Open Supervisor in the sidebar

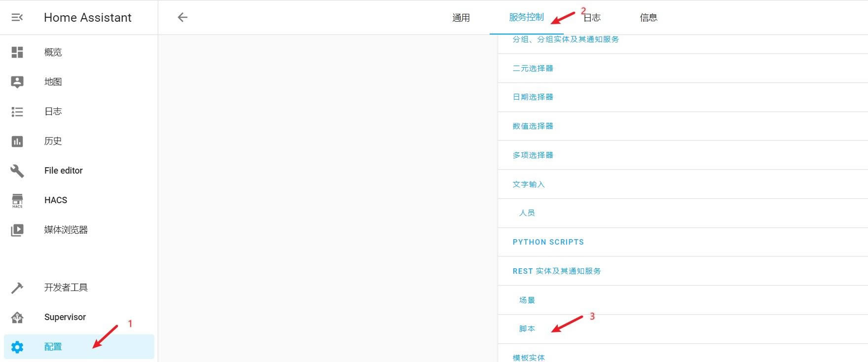79,317
